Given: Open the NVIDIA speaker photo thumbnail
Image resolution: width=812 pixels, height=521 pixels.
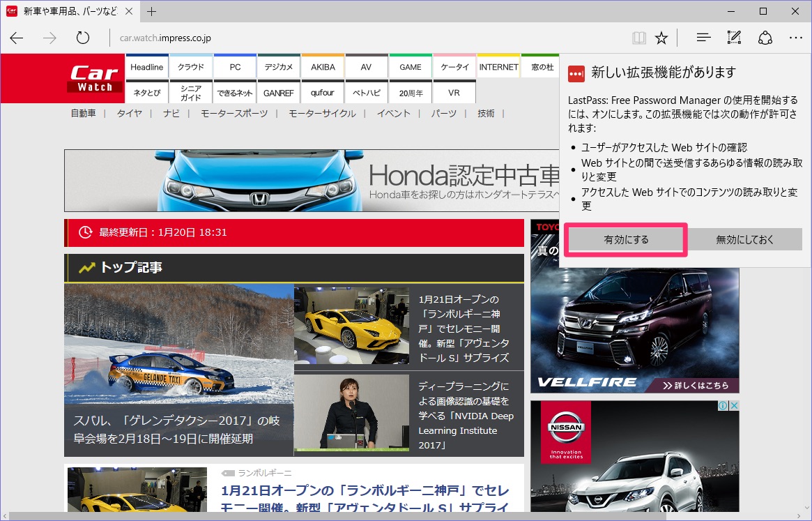Looking at the screenshot, I should [x=351, y=413].
